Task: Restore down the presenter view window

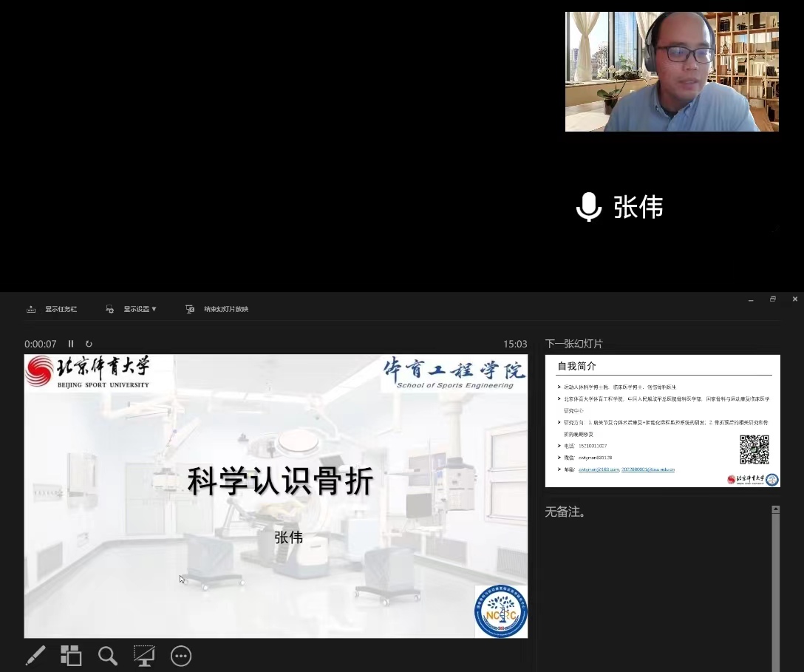Action: (x=773, y=299)
